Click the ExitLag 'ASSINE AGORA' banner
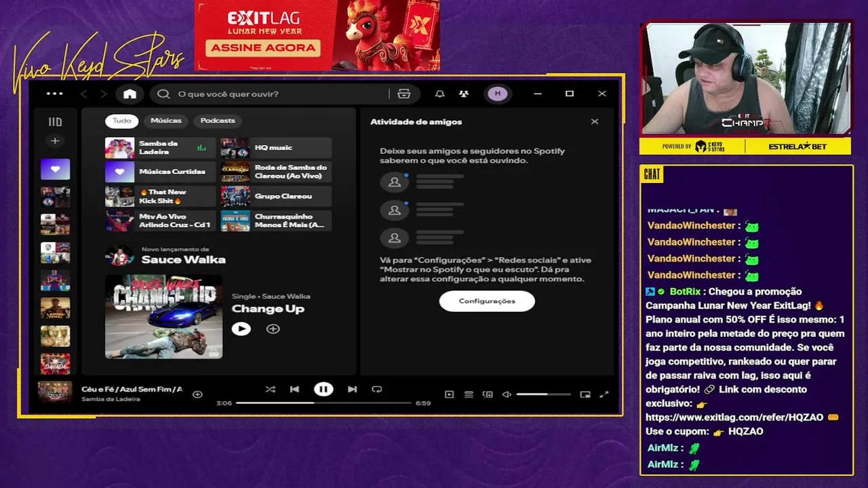 (263, 47)
